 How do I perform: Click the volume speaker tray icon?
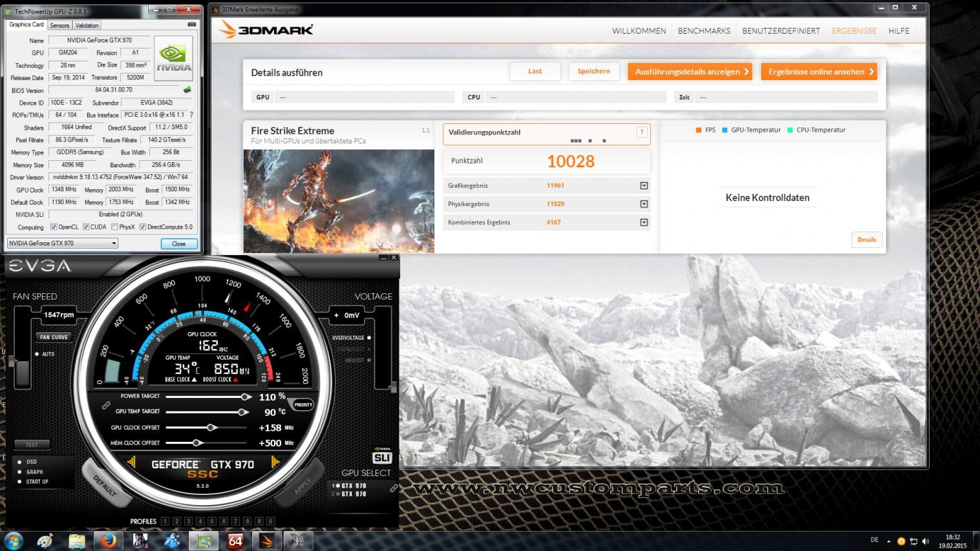point(926,541)
